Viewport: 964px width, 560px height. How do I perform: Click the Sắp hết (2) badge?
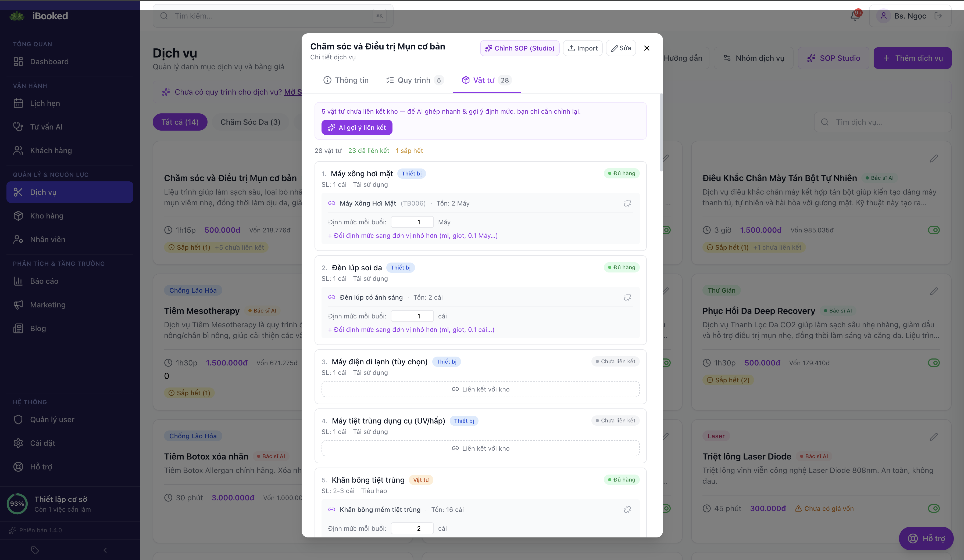click(728, 380)
